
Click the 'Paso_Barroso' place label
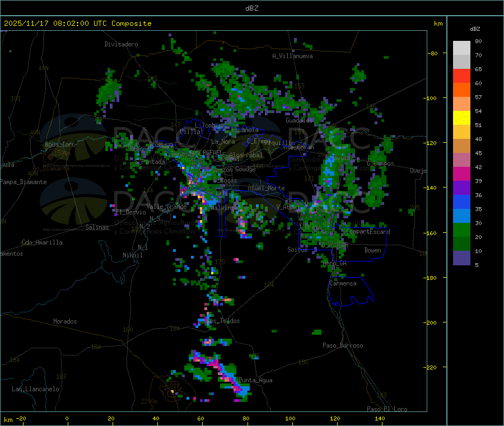point(343,345)
